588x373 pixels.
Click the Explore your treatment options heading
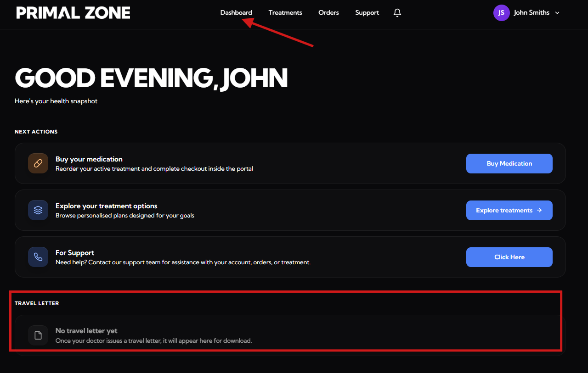[106, 206]
